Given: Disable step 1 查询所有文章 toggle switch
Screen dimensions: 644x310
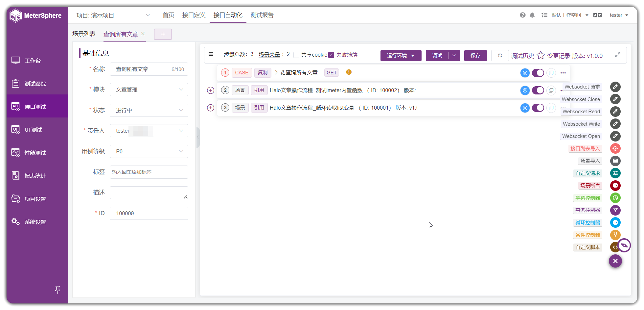Looking at the screenshot, I should click(538, 73).
